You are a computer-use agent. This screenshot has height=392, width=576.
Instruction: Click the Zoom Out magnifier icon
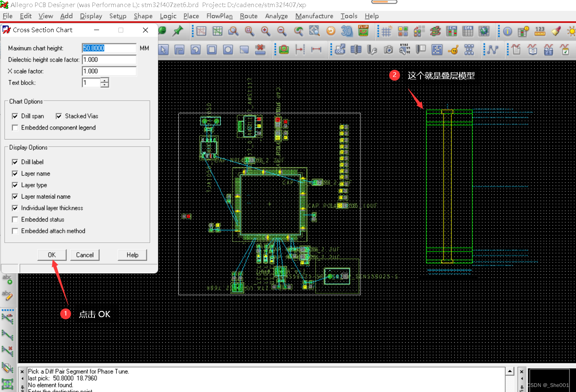point(282,31)
